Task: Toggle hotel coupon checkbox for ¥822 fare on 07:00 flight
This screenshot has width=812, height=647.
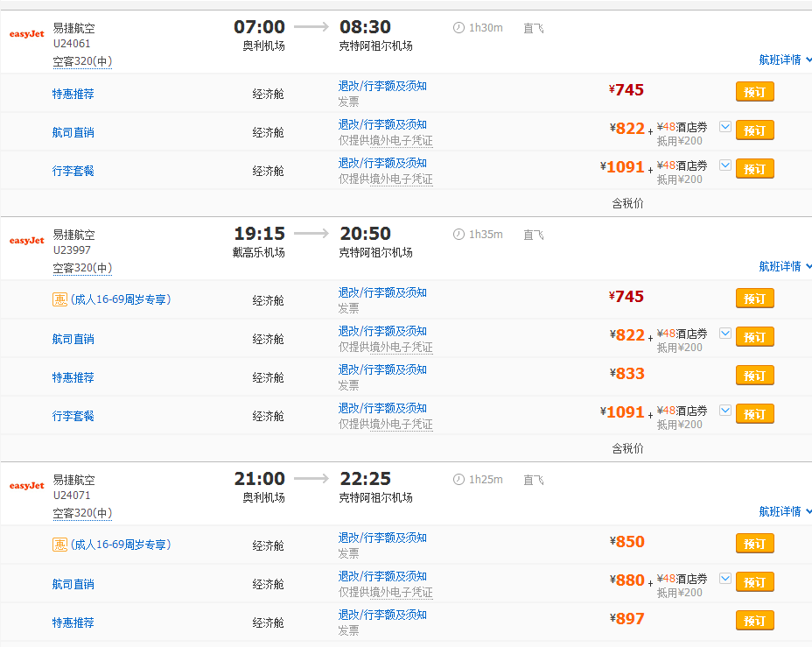Action: click(724, 127)
